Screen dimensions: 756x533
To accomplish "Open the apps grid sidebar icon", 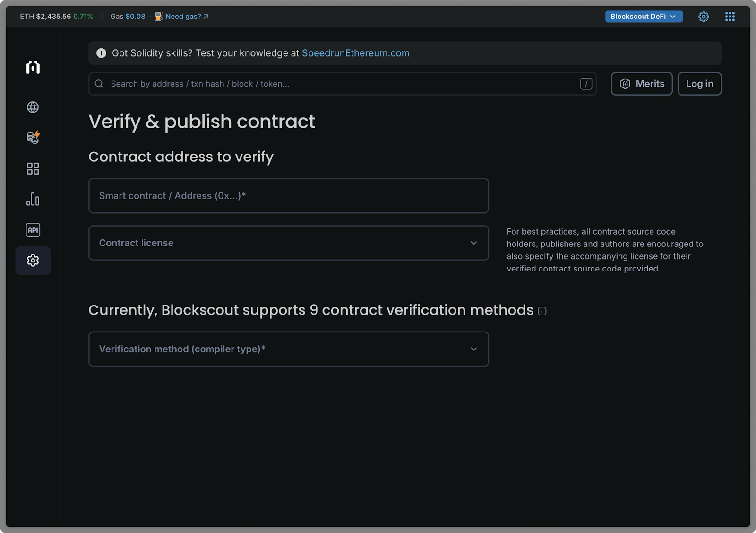I will pyautogui.click(x=33, y=169).
